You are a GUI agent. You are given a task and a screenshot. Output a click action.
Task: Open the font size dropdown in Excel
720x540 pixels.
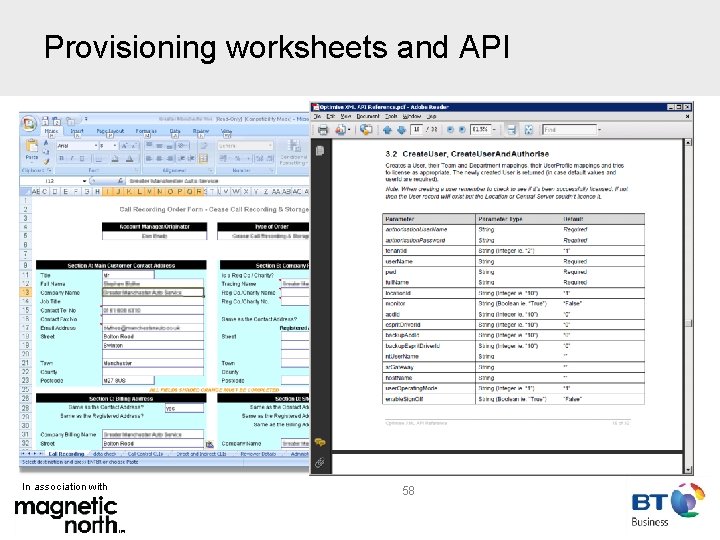[x=115, y=146]
